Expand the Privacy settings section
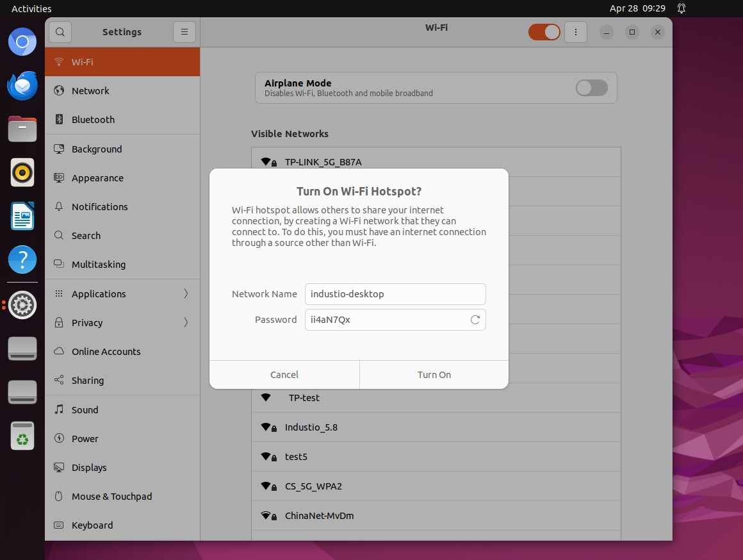 122,322
